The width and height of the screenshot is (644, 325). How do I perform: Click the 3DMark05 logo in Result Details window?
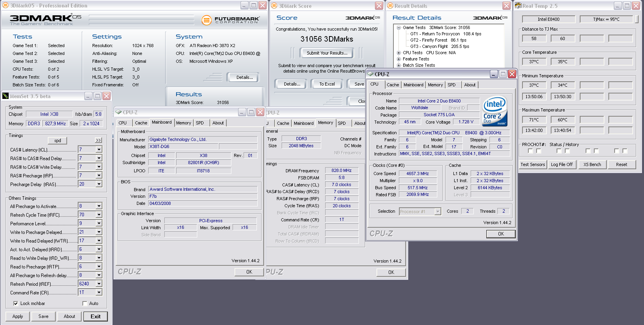[x=490, y=18]
